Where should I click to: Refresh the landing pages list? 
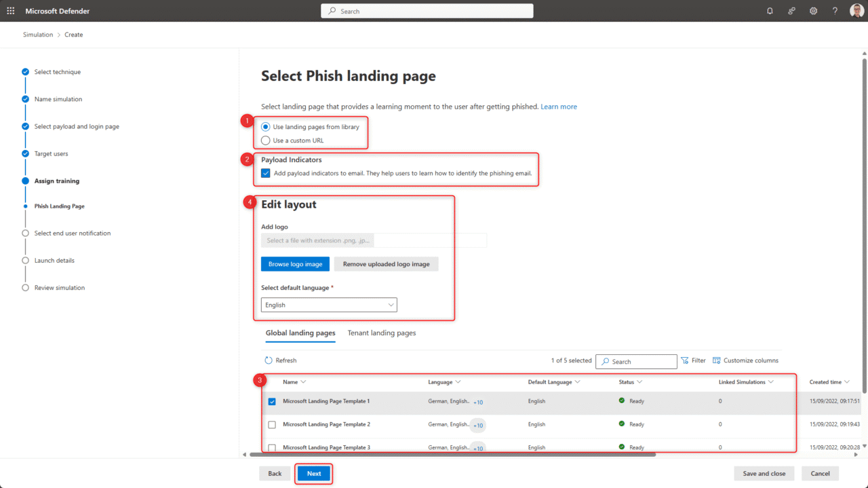(280, 360)
